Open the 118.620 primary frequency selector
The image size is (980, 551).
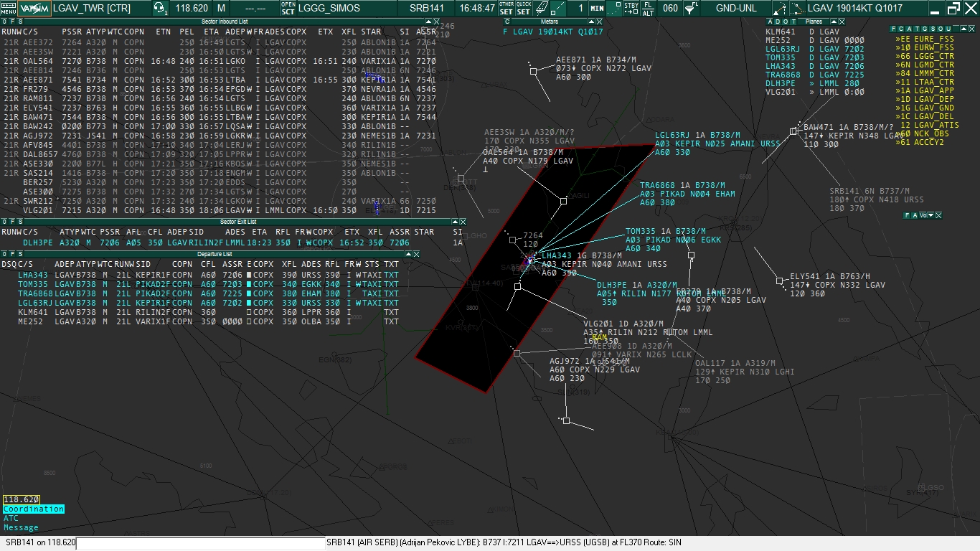(x=191, y=9)
